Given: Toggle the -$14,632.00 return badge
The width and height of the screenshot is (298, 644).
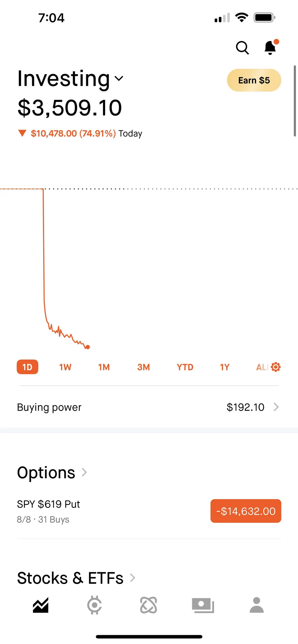Looking at the screenshot, I should click(246, 511).
